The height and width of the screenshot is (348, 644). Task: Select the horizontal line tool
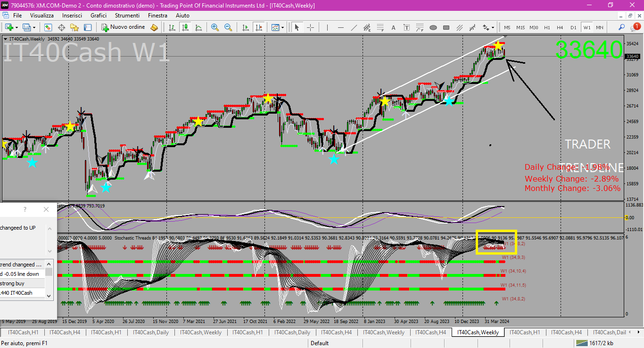pyautogui.click(x=341, y=27)
